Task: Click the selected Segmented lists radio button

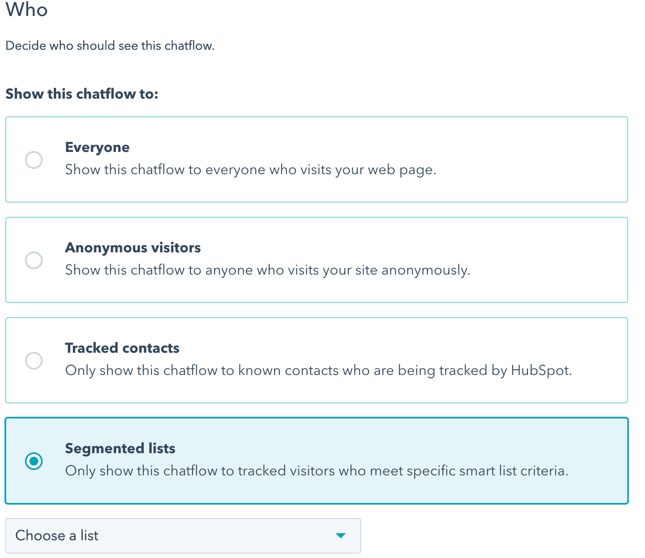Action: (34, 461)
